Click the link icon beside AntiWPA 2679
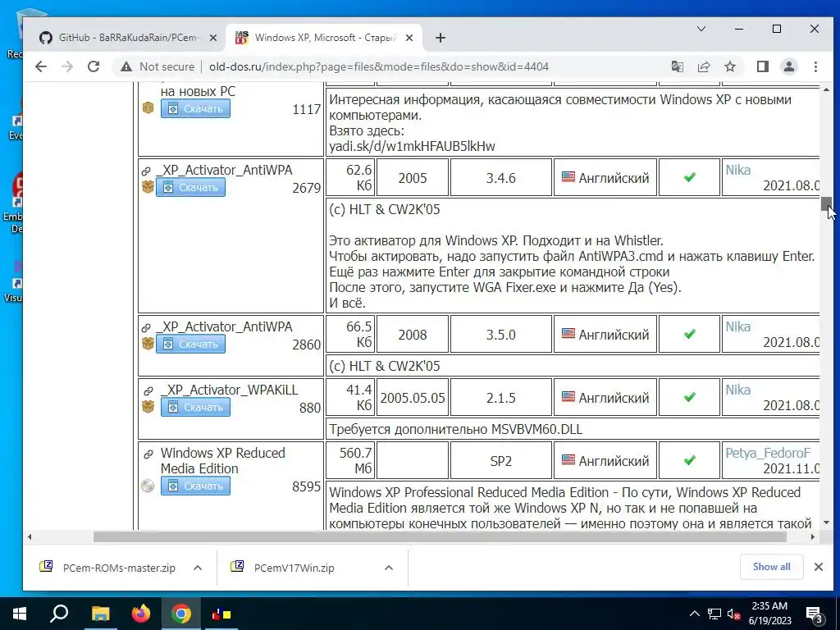Image resolution: width=840 pixels, height=630 pixels. click(x=146, y=171)
